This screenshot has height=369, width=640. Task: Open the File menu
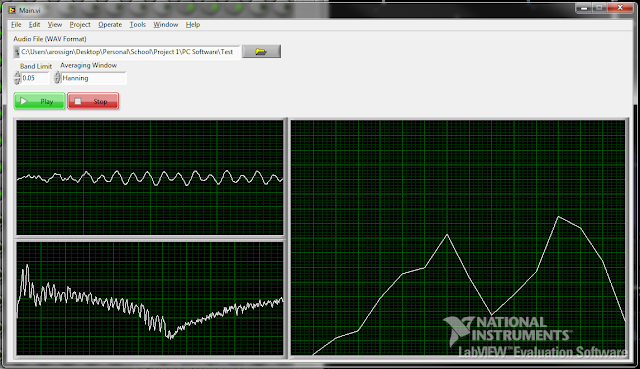16,24
